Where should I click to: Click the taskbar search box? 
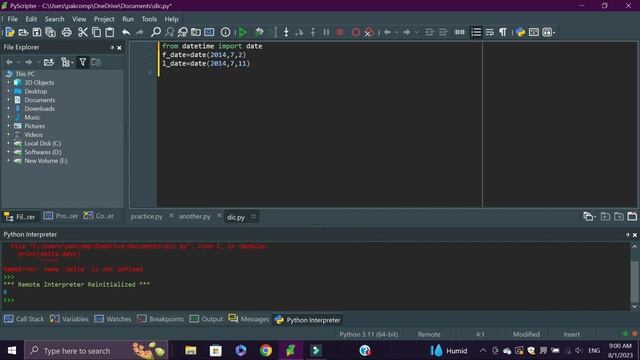pos(96,350)
